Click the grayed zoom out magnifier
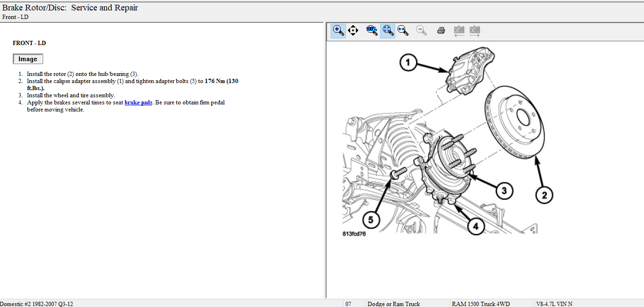This screenshot has height=307, width=644. pos(421,31)
